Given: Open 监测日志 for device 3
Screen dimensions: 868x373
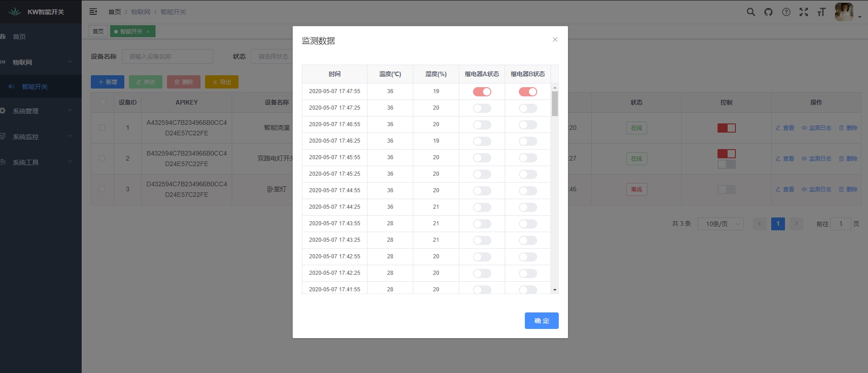Looking at the screenshot, I should [x=817, y=189].
